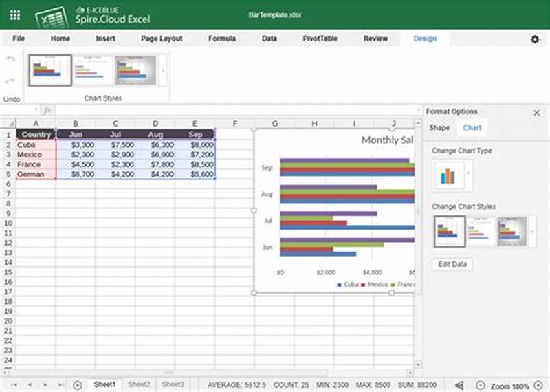Click the vertical scrollbar down arrow
The width and height of the screenshot is (550, 392).
pos(417,365)
